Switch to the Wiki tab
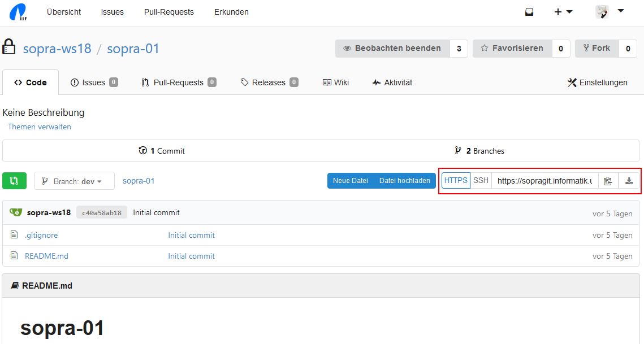The width and height of the screenshot is (644, 344). [335, 82]
